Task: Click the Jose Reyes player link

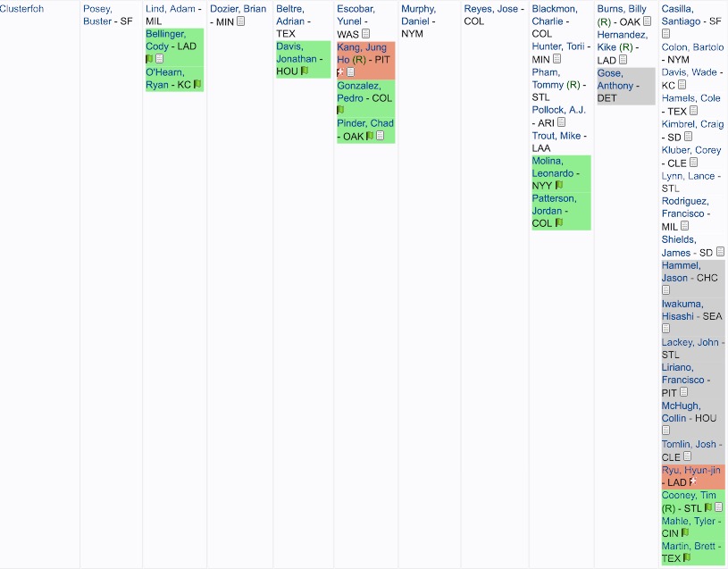Action: pos(490,8)
